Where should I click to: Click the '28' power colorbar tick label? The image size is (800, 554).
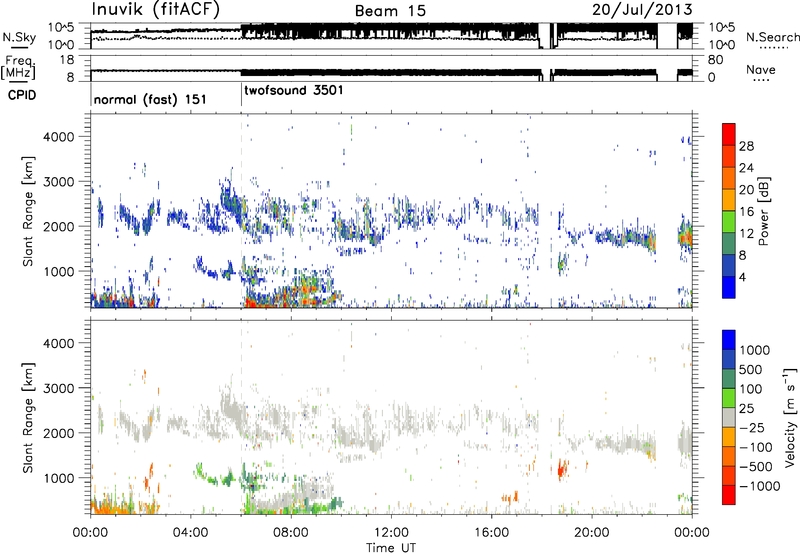pyautogui.click(x=746, y=146)
